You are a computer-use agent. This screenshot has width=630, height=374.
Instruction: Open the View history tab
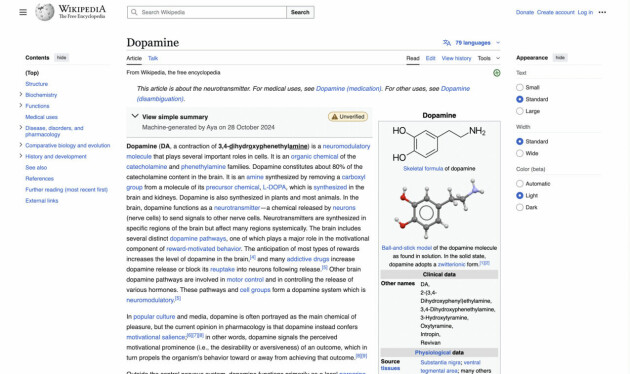(x=456, y=58)
